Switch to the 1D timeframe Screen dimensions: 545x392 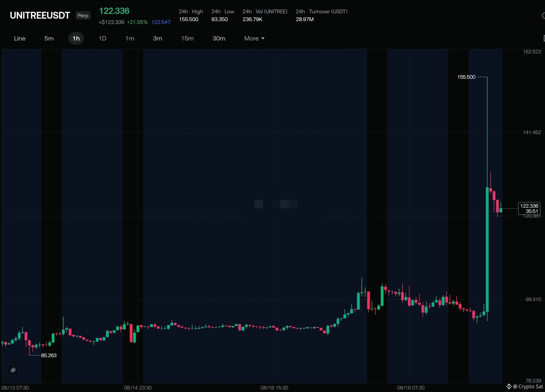(x=103, y=39)
